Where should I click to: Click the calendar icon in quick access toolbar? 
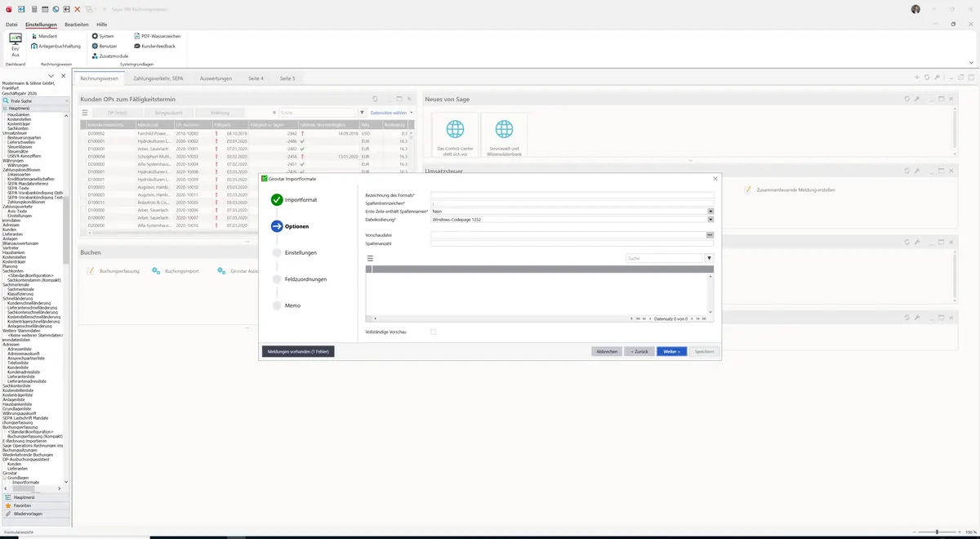click(45, 9)
